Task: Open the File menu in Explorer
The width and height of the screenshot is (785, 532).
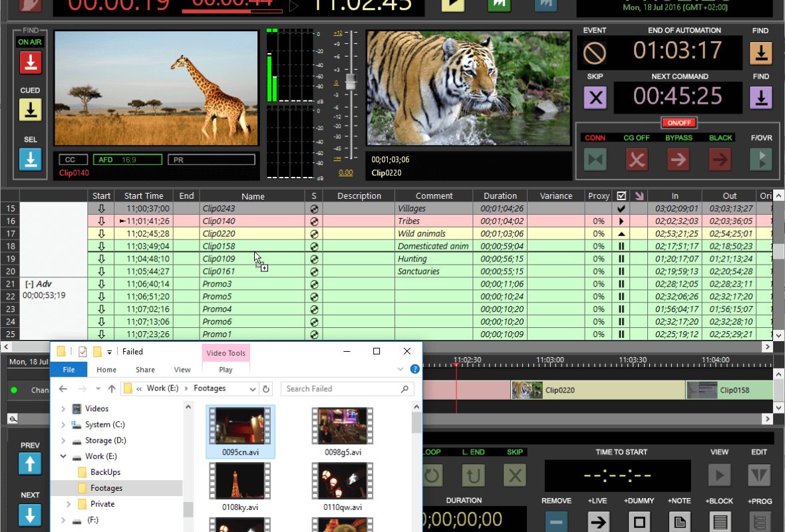Action: (69, 370)
